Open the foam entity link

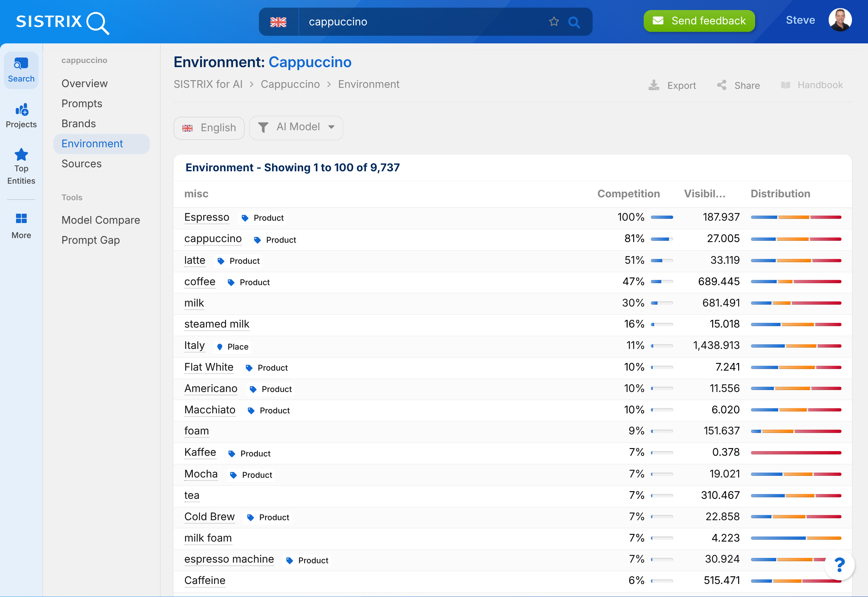click(x=197, y=431)
